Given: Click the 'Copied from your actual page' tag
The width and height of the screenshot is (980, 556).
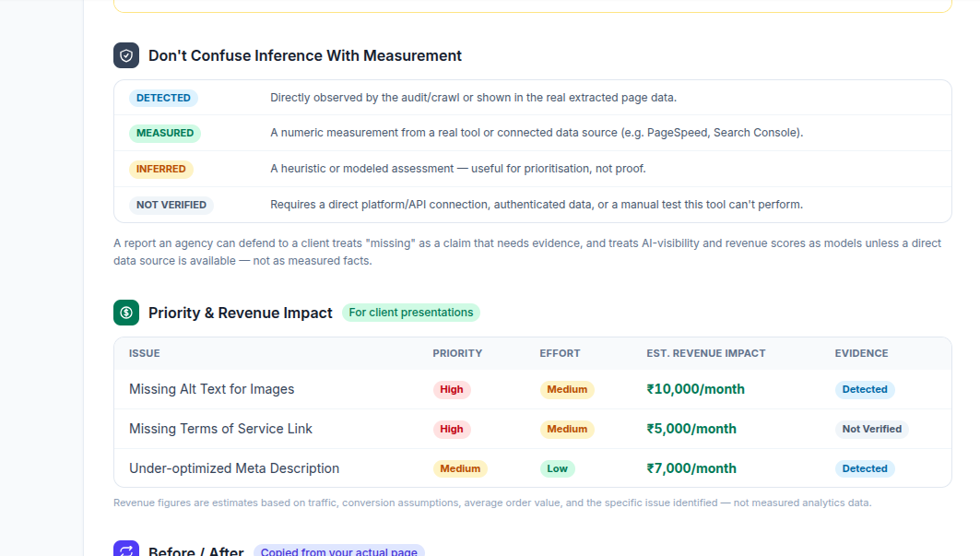Looking at the screenshot, I should [338, 551].
